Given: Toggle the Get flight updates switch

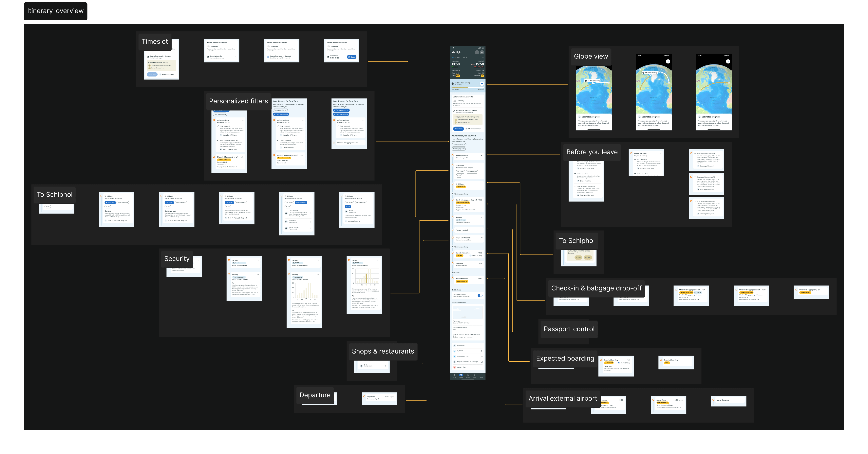Looking at the screenshot, I should click(480, 295).
